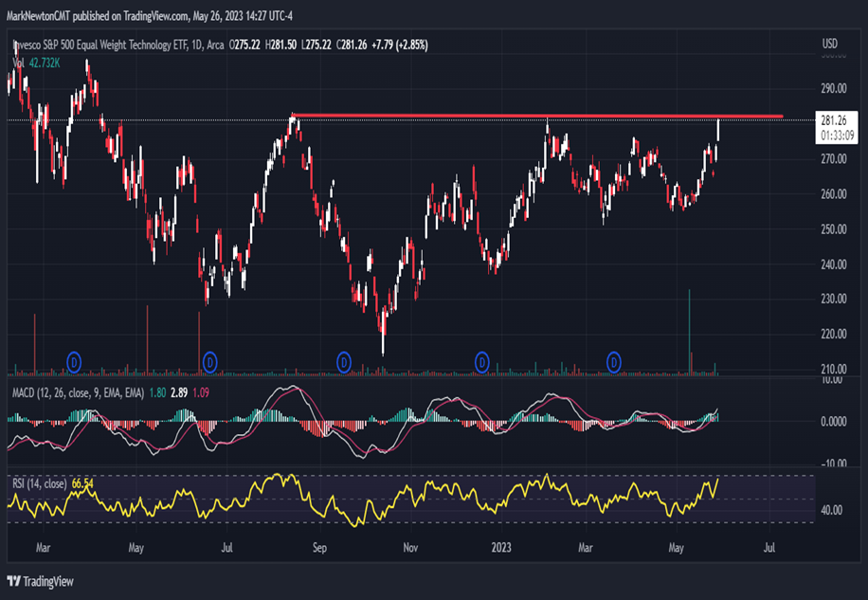Click the RSI value 66.54
The width and height of the screenshot is (868, 600).
coord(82,484)
